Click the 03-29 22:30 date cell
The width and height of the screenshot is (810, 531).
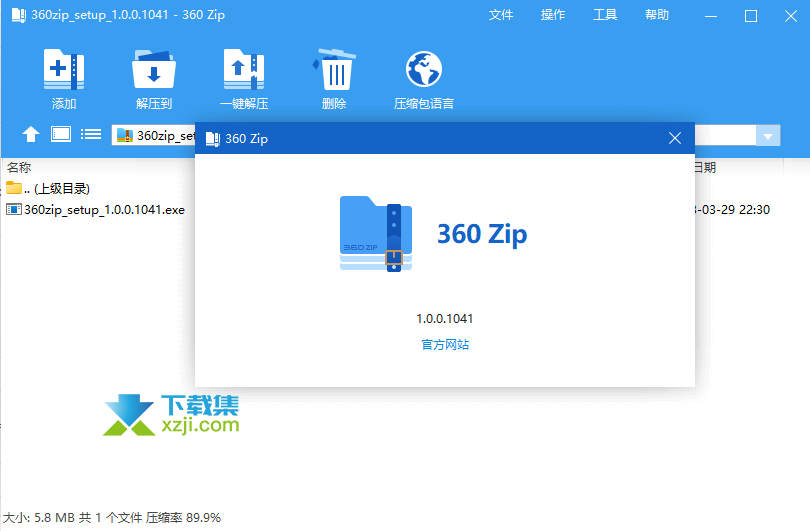[x=733, y=210]
